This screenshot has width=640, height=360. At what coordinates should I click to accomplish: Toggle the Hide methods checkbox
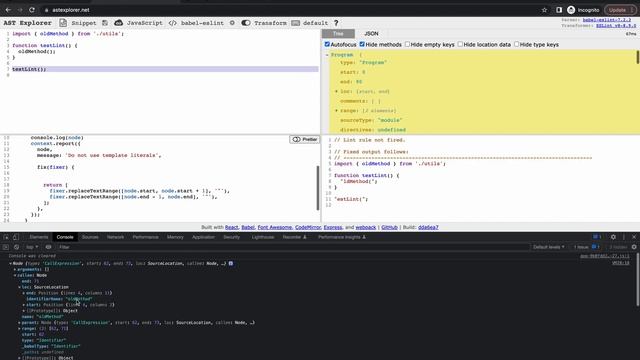(362, 44)
